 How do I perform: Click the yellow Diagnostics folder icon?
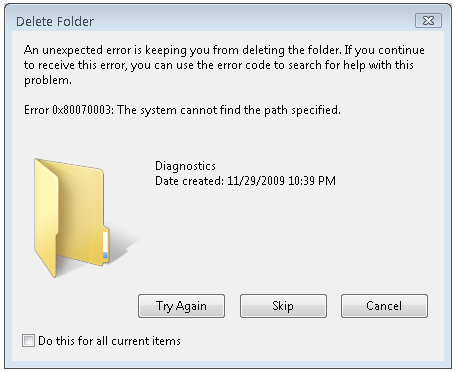tap(72, 217)
